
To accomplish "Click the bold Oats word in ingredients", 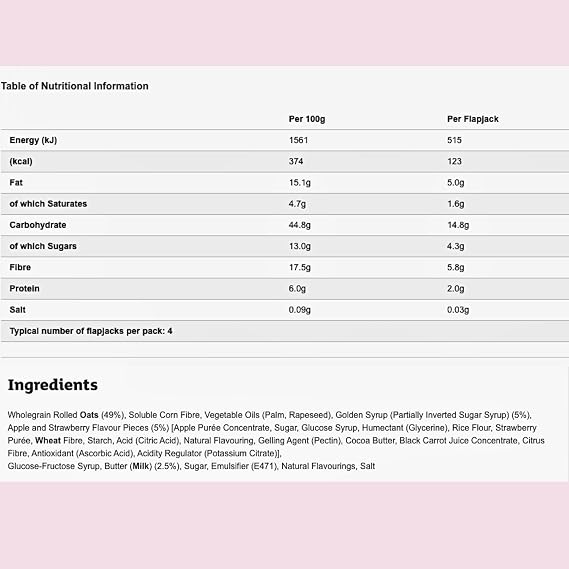I will click(89, 415).
